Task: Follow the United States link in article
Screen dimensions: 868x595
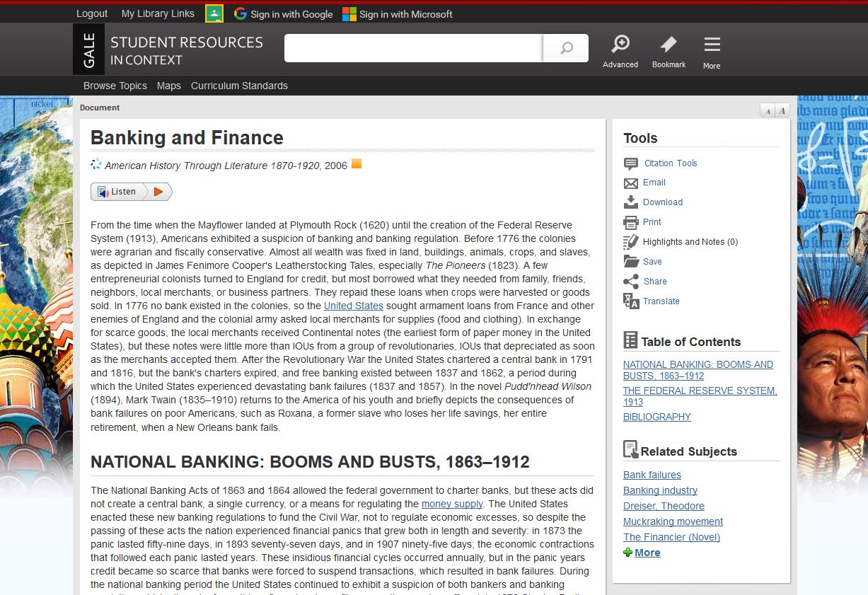Action: coord(354,306)
